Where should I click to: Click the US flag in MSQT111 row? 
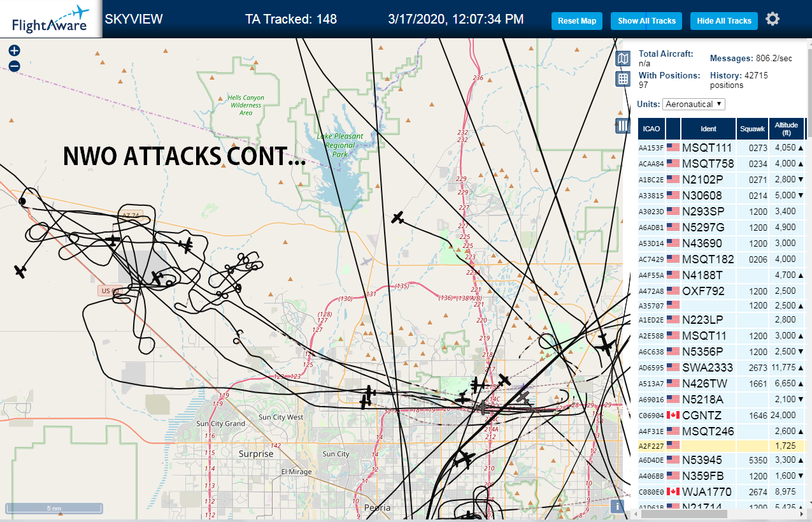(x=673, y=148)
